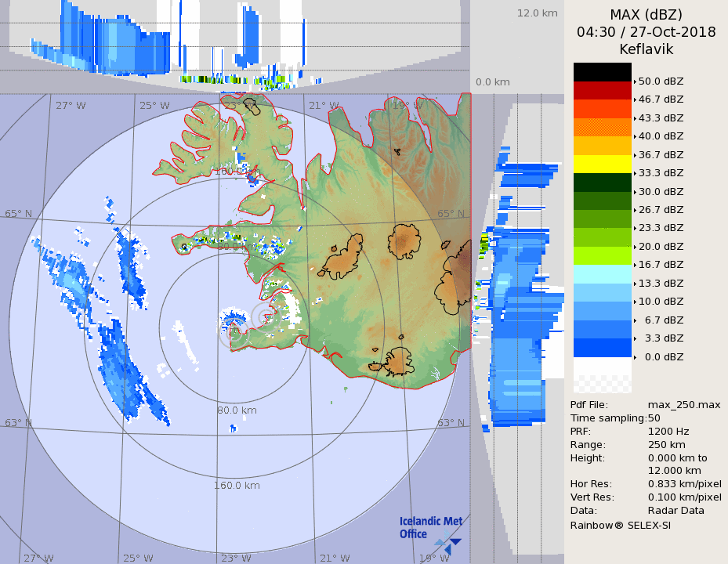Screen dimensions: 728x564
Task: Click the Keflavik station name in header
Action: [646, 49]
